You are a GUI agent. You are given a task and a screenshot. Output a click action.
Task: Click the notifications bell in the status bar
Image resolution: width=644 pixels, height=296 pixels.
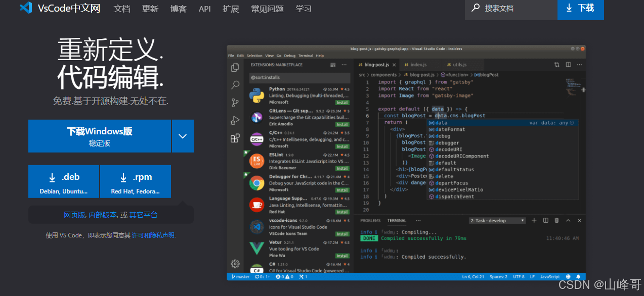pyautogui.click(x=578, y=277)
